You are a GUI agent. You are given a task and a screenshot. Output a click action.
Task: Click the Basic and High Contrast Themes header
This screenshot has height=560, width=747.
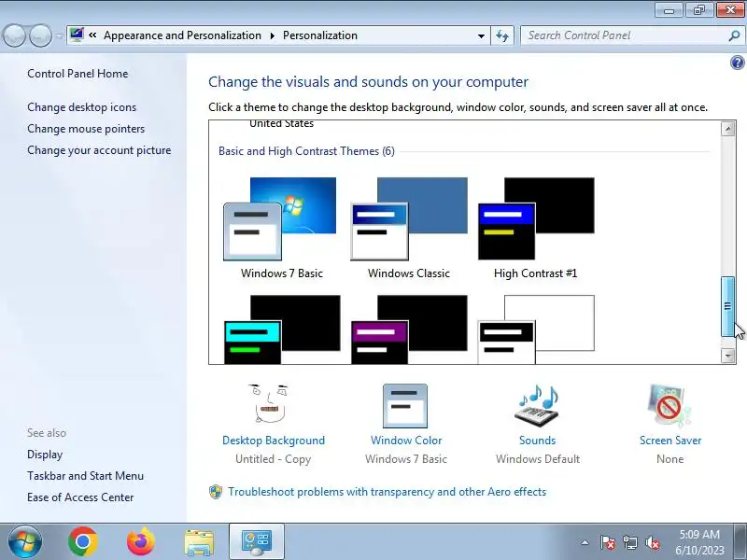306,151
